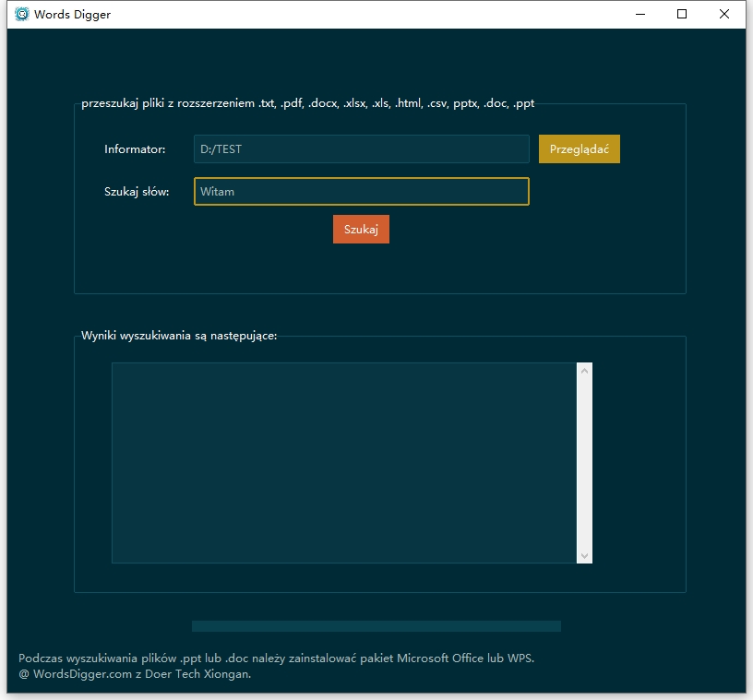Click the results list scroll up arrow
This screenshot has width=753, height=700.
click(584, 371)
